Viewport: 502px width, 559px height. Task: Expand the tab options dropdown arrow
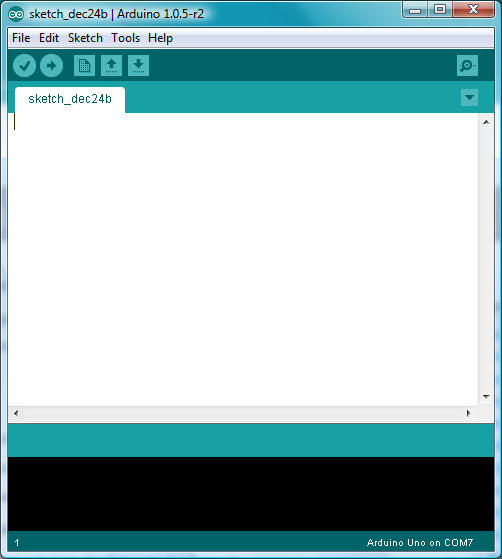469,97
